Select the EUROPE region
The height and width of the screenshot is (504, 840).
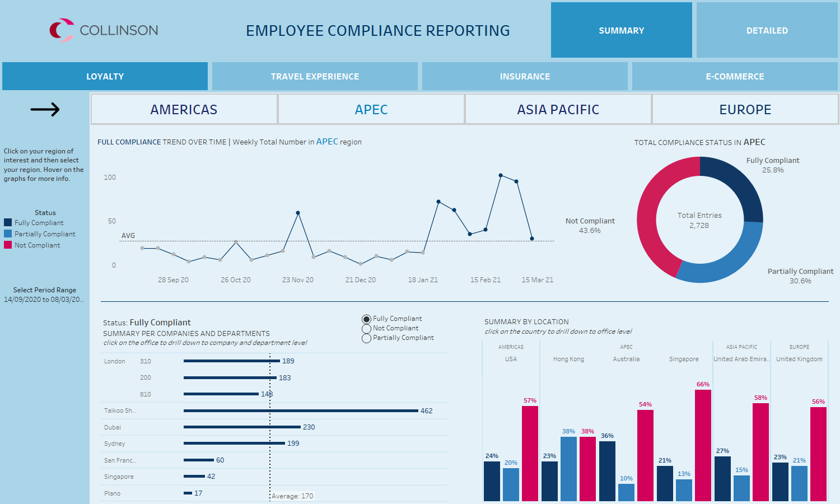745,109
